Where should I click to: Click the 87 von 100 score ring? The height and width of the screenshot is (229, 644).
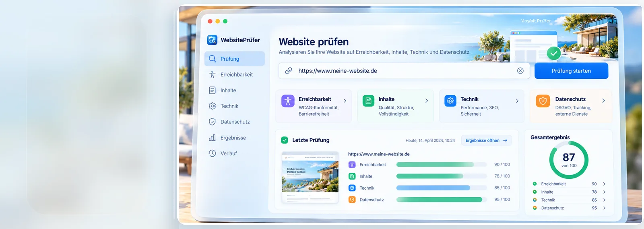[569, 160]
